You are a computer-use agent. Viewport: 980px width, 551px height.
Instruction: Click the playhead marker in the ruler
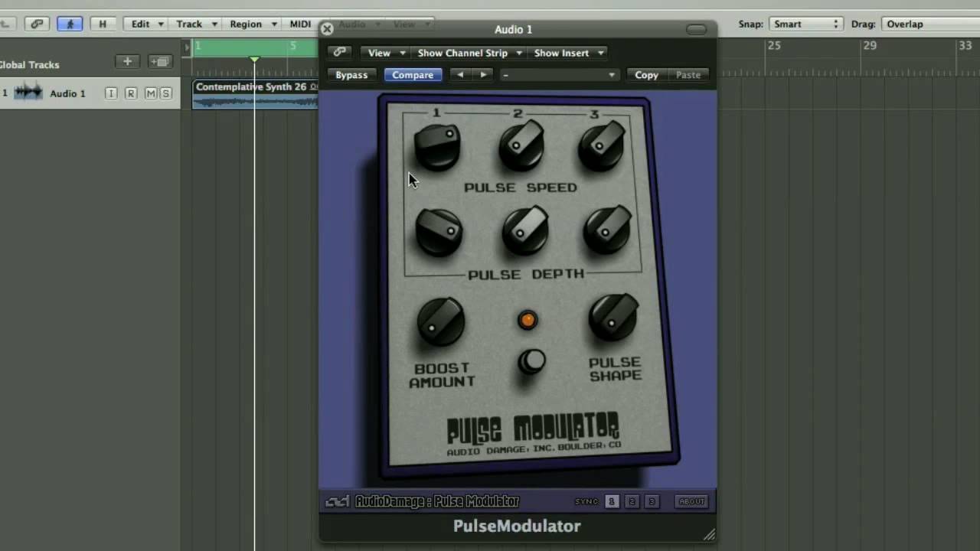pos(255,59)
